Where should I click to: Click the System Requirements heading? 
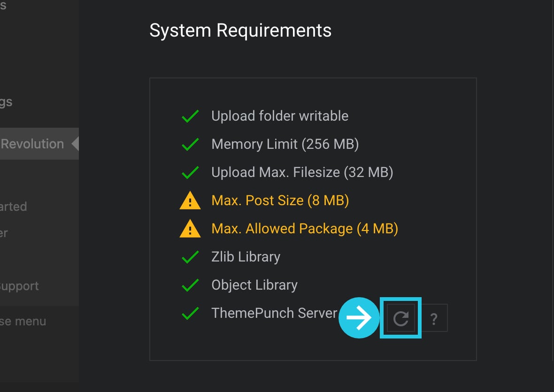point(240,31)
